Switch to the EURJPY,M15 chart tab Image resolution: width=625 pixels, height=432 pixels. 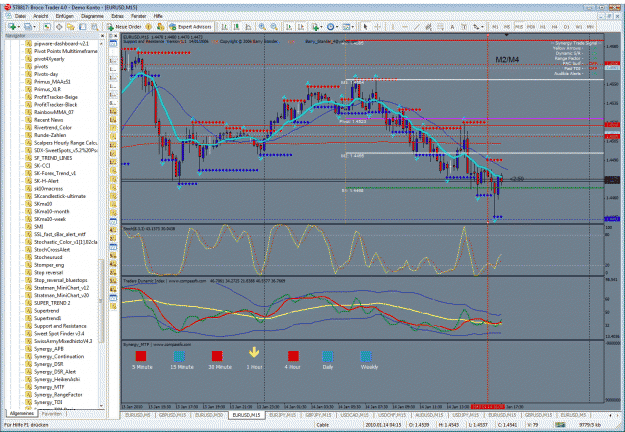click(x=283, y=415)
